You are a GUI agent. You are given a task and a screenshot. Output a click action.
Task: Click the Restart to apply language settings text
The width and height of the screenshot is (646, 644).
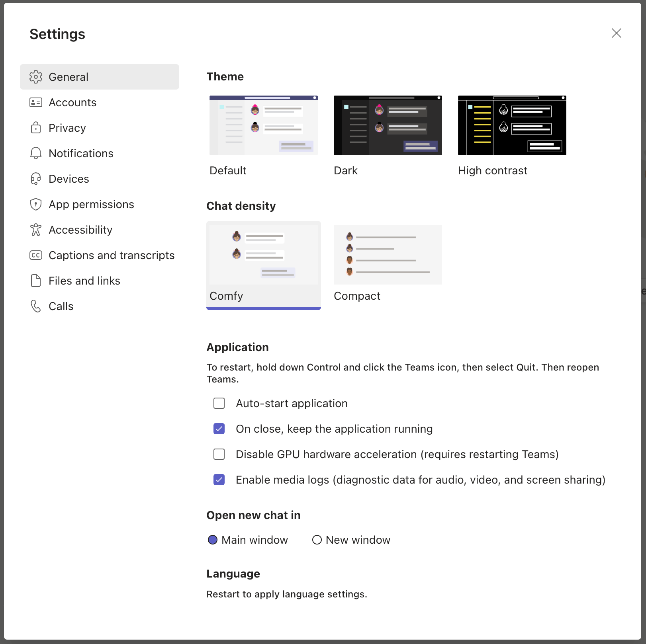click(287, 594)
